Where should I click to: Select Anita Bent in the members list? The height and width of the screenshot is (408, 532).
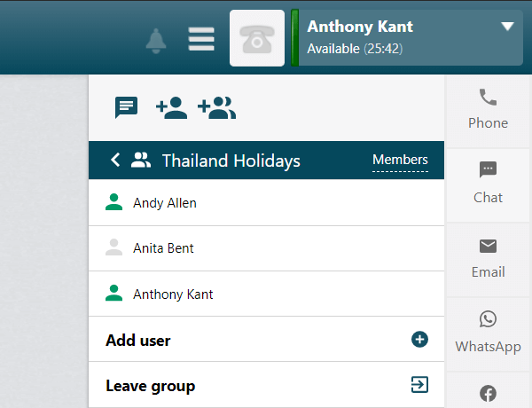[x=266, y=248]
